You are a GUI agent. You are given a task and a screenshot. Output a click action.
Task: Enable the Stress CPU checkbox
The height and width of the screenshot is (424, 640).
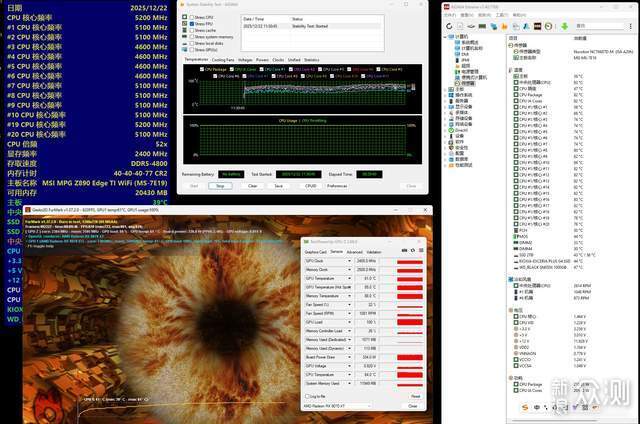(190, 19)
